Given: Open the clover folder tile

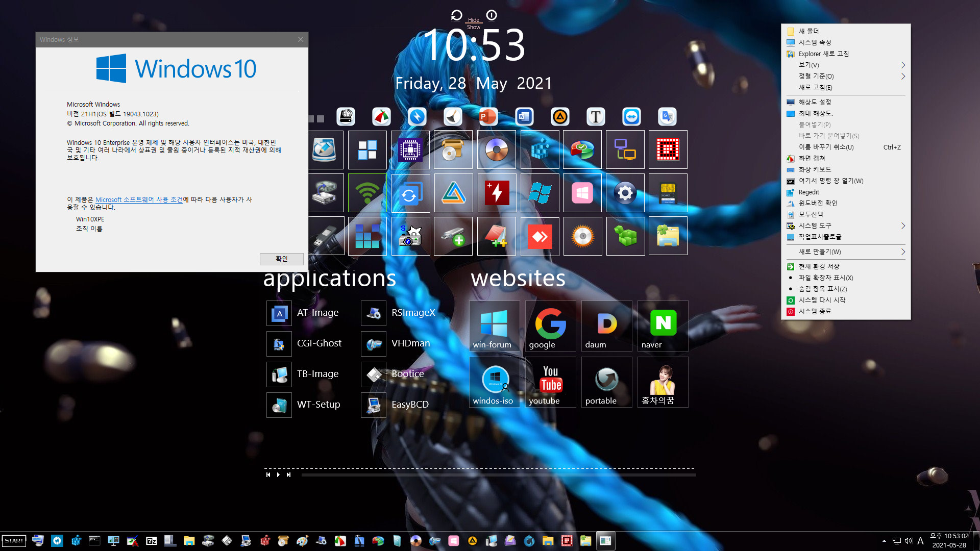Looking at the screenshot, I should [668, 236].
